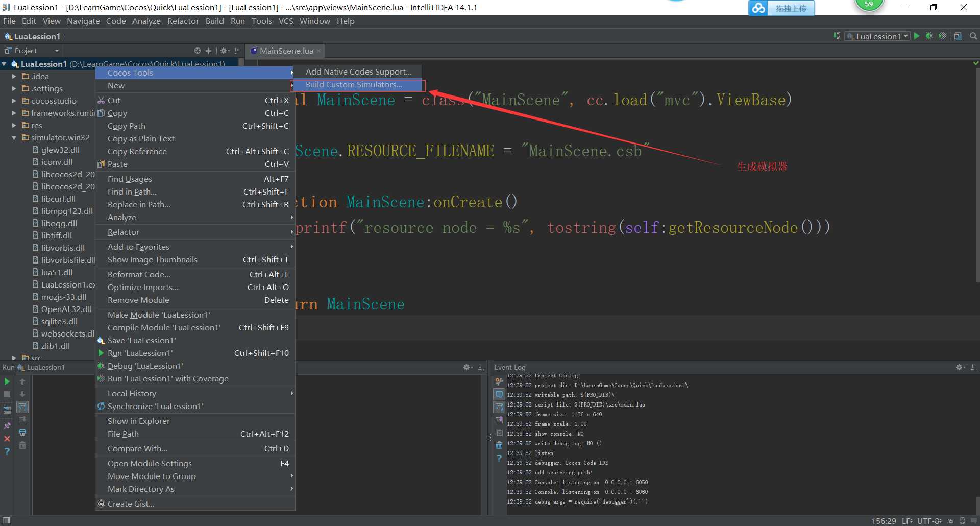Click the editor vertical scrollbar
Image resolution: width=980 pixels, height=526 pixels.
pyautogui.click(x=977, y=175)
